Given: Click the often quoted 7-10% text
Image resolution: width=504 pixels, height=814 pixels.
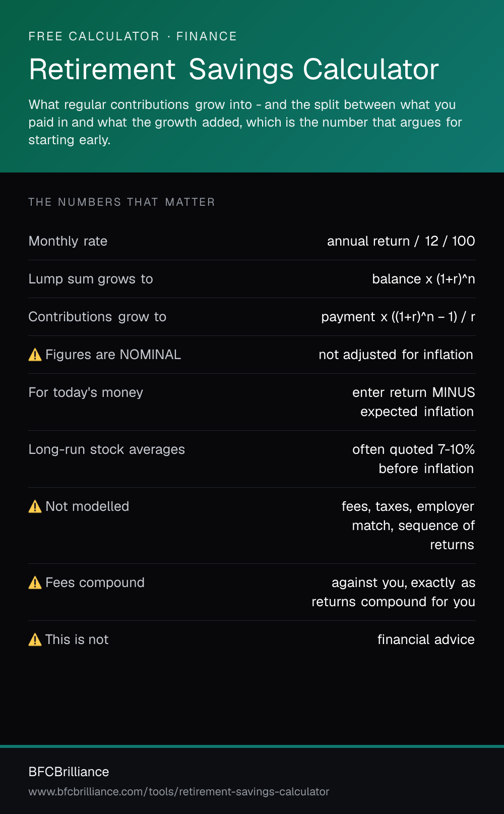Looking at the screenshot, I should 414,449.
